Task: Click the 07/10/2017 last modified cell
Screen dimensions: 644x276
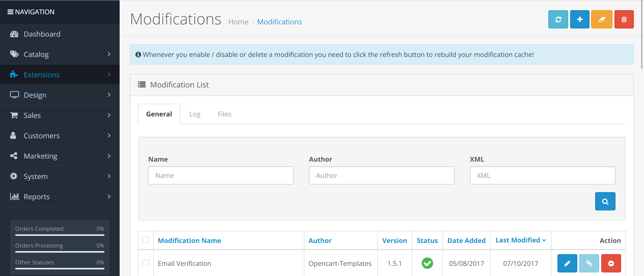Action: 521,263
